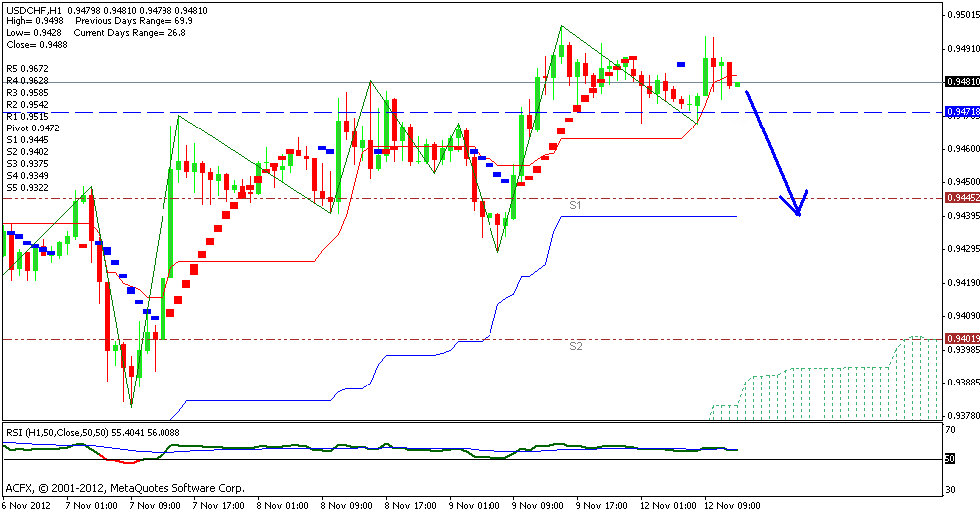Click the RSI 50 level marker
Image resolution: width=980 pixels, height=513 pixels.
pos(950,459)
